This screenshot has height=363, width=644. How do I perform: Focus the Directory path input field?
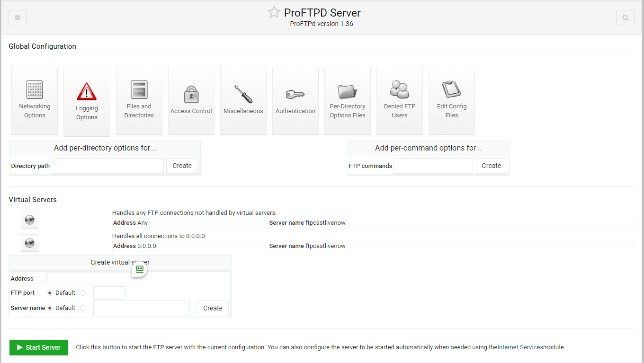(107, 166)
